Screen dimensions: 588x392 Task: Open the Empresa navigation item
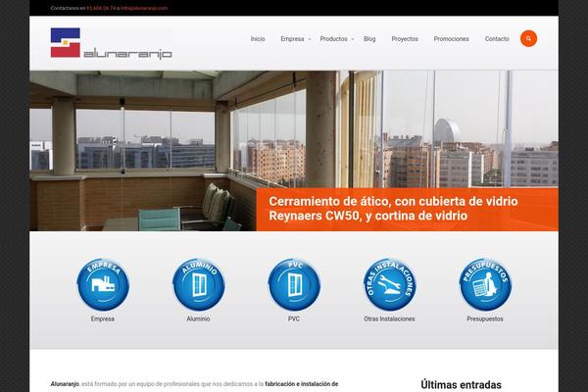292,38
